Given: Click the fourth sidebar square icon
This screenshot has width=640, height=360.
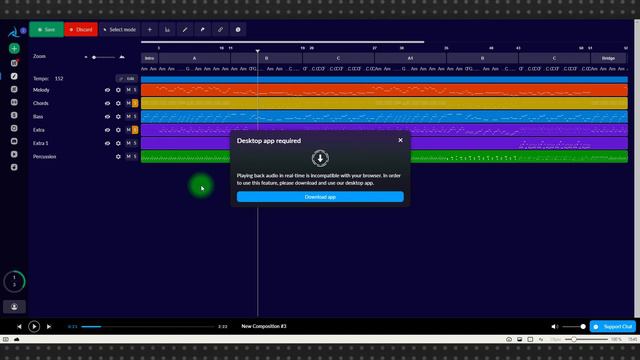Looking at the screenshot, I should [14, 89].
